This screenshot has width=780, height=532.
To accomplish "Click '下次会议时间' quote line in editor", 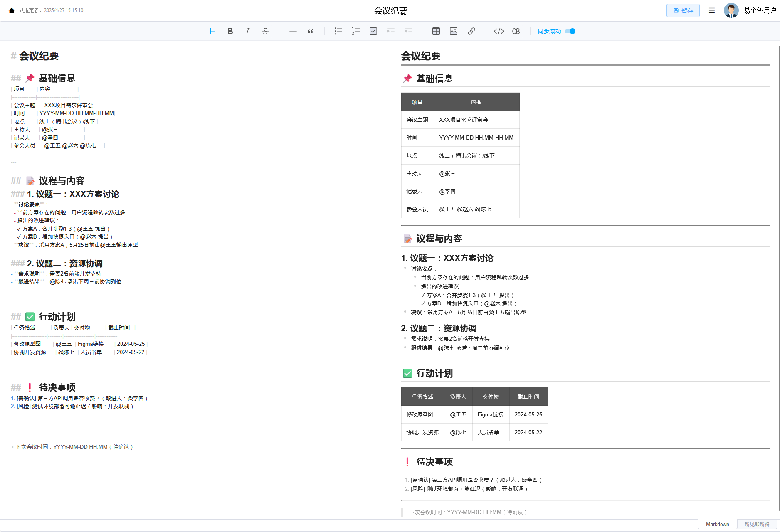I will coord(72,447).
